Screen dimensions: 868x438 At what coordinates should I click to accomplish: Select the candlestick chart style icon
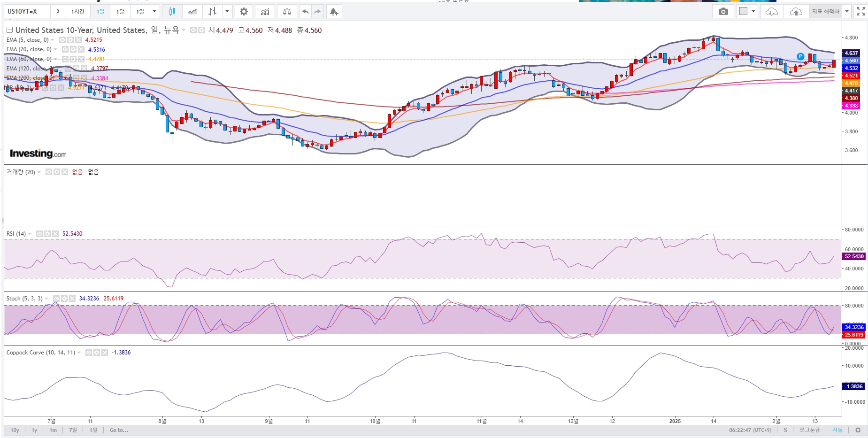tap(172, 11)
